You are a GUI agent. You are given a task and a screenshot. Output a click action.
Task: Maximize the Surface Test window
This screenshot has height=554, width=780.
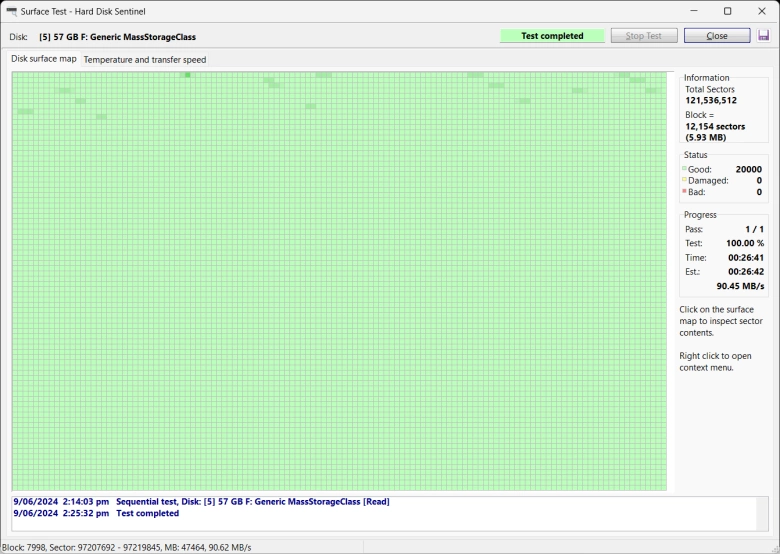coord(727,11)
